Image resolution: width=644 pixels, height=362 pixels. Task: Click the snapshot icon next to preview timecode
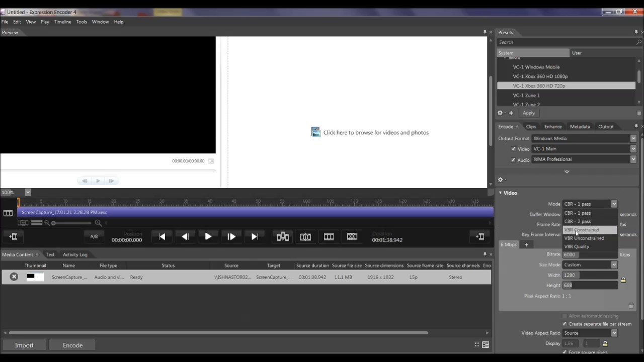[211, 161]
